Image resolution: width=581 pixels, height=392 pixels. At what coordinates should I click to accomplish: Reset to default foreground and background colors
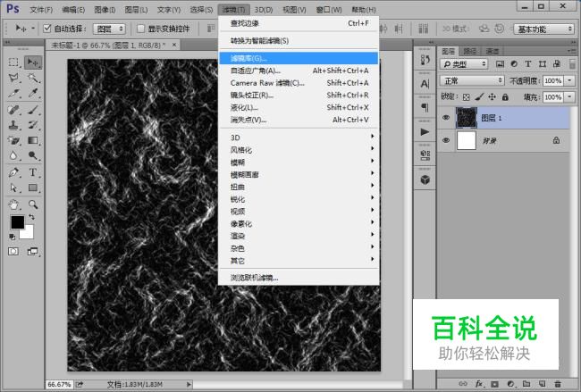pyautogui.click(x=13, y=237)
